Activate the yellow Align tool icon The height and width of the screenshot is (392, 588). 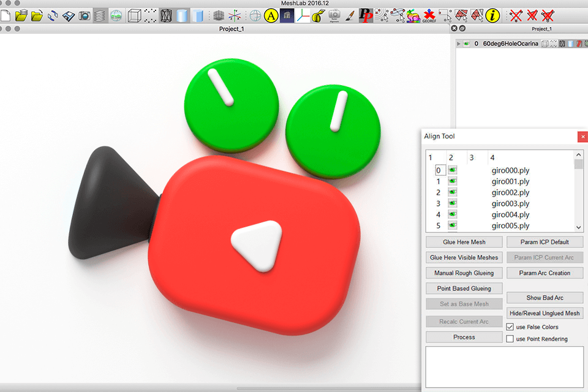271,16
